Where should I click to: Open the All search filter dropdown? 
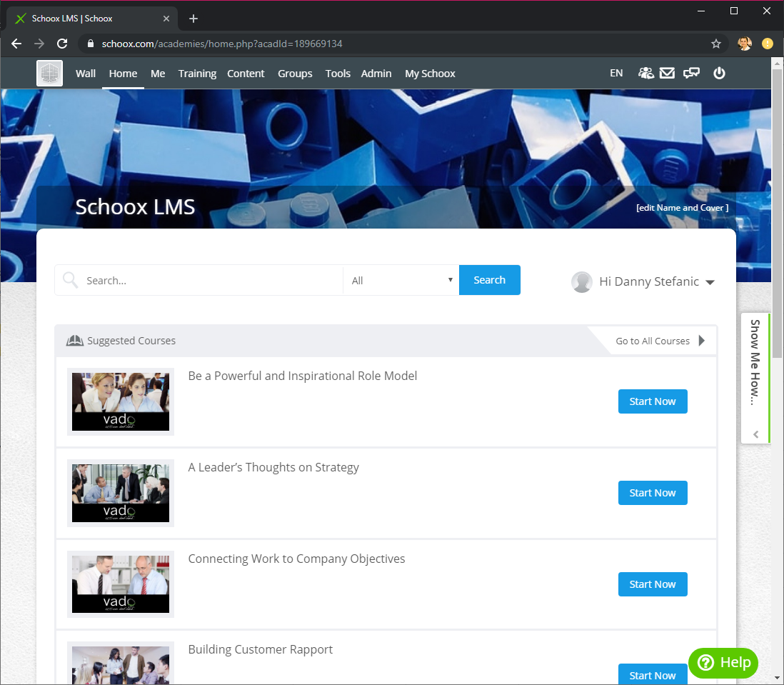(401, 280)
